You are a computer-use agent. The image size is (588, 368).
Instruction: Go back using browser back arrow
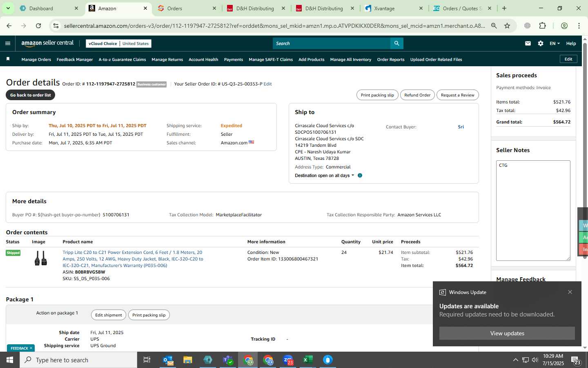click(9, 26)
